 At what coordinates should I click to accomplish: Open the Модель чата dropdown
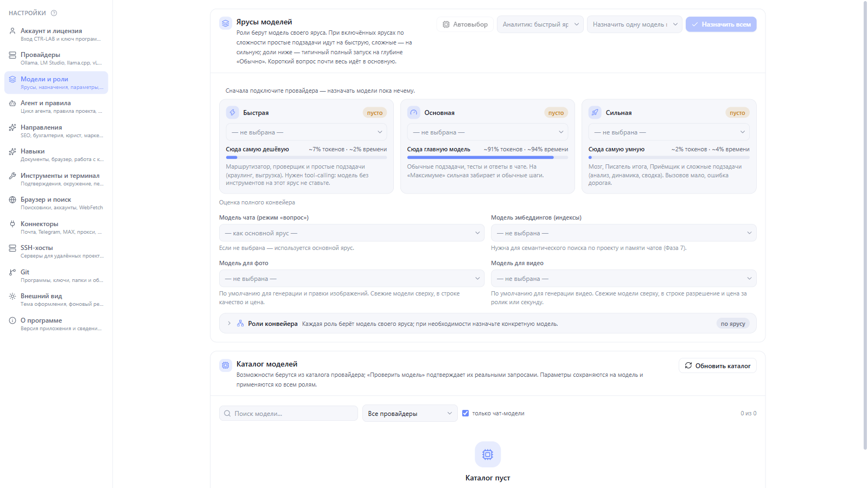pyautogui.click(x=352, y=233)
